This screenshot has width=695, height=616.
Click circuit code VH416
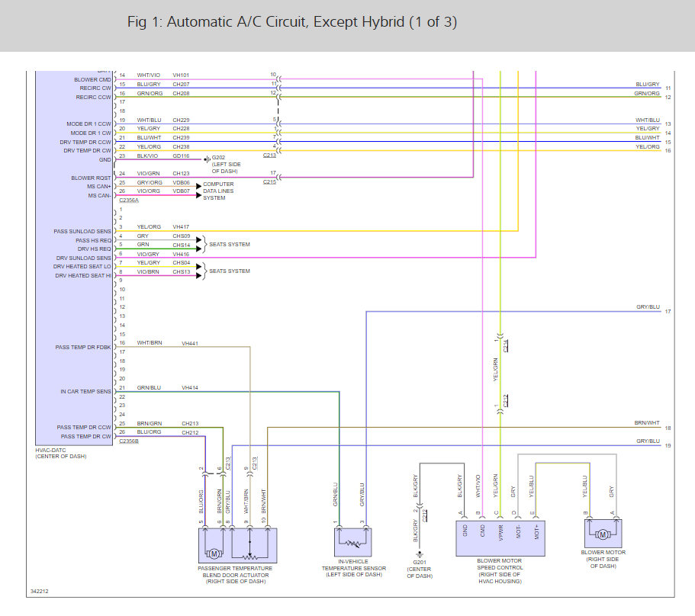(181, 254)
